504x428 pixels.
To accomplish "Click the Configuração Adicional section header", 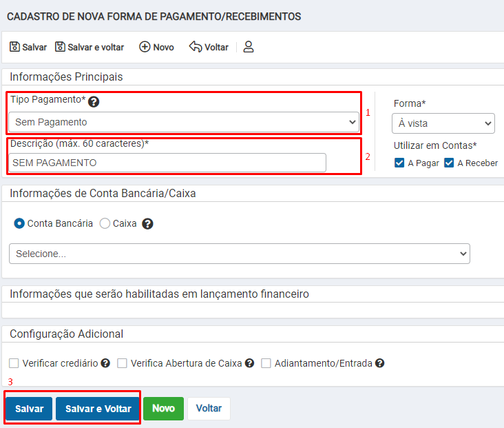I will tap(67, 334).
